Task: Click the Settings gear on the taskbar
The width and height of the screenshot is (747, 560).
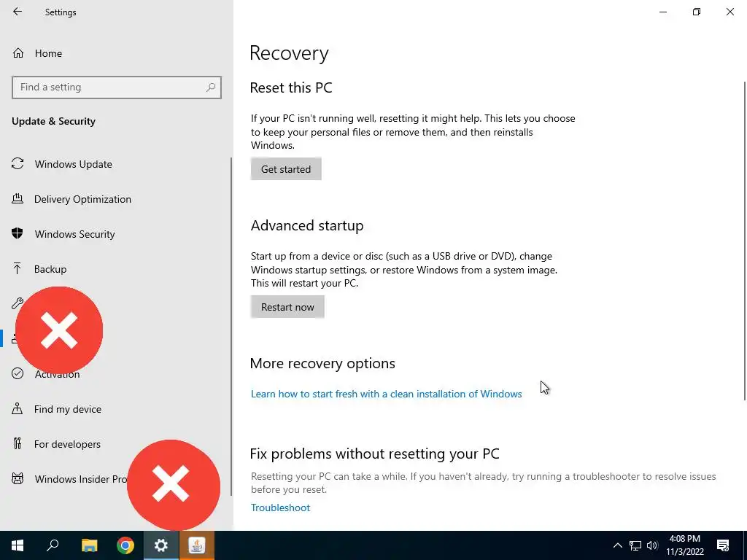Action: (161, 545)
